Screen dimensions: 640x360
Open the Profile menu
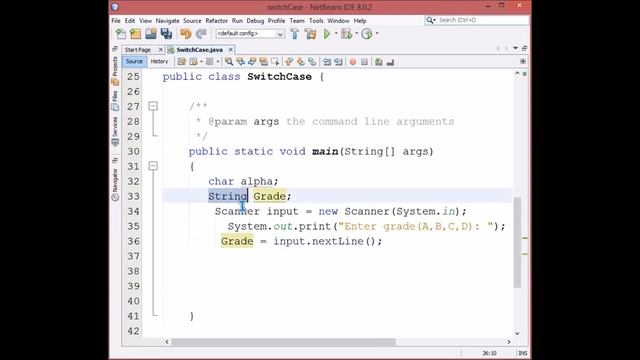point(276,20)
